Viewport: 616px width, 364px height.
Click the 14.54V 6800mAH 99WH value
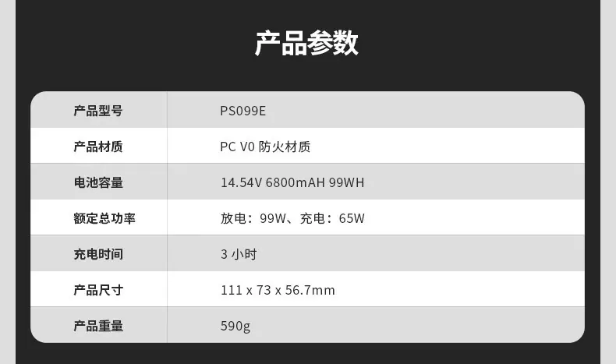292,182
